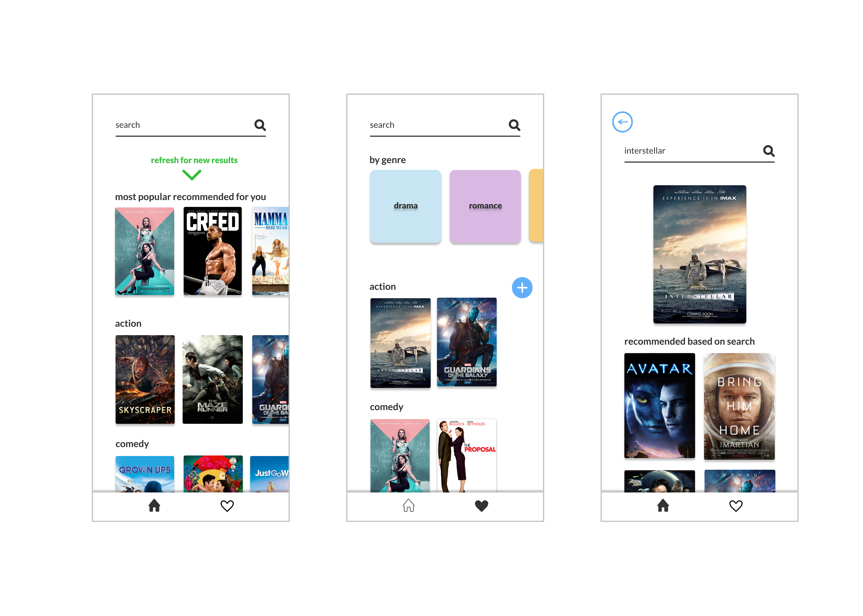Open the large Interstellar search result poster

coord(700,254)
